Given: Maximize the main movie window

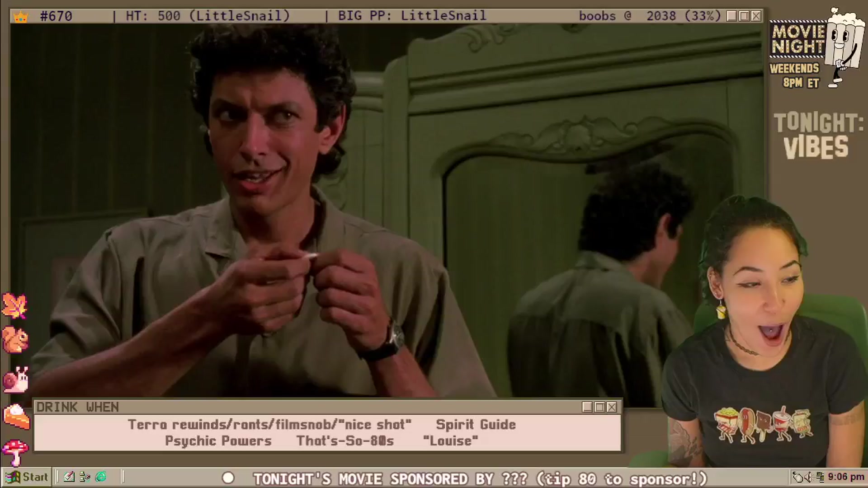Looking at the screenshot, I should 744,16.
